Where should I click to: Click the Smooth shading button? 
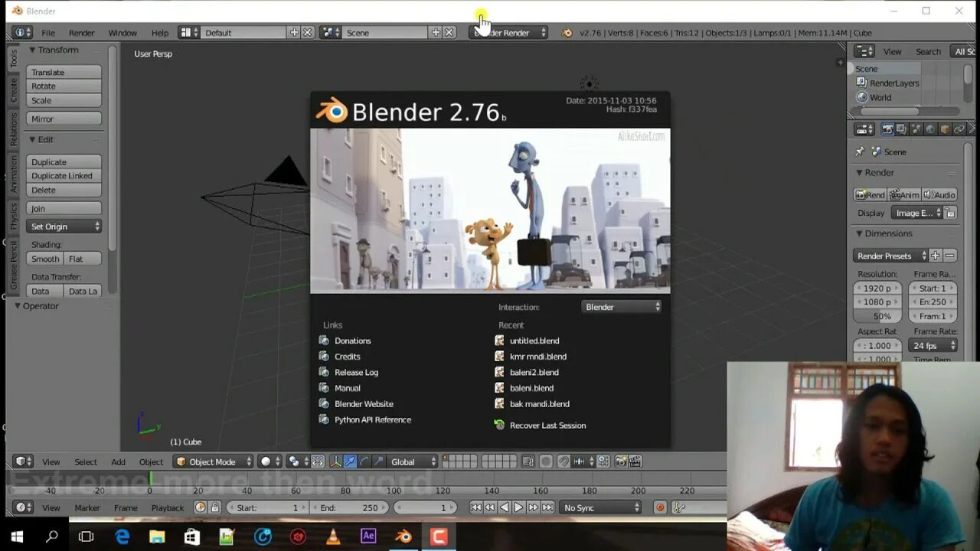point(45,259)
